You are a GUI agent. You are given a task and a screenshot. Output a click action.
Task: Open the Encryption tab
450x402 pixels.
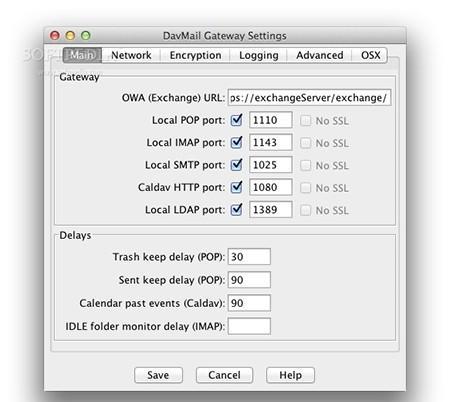[195, 55]
